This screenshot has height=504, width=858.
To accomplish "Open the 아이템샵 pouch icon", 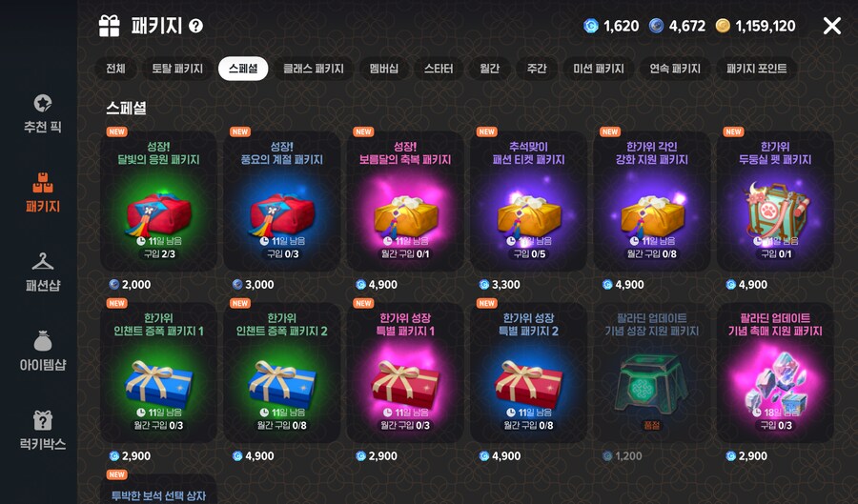I will pyautogui.click(x=43, y=341).
